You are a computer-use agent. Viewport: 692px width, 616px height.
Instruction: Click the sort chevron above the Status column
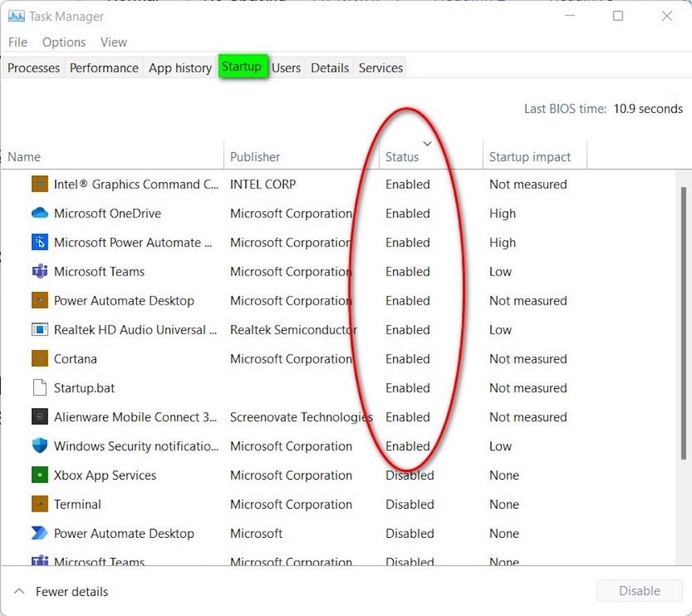tap(427, 144)
